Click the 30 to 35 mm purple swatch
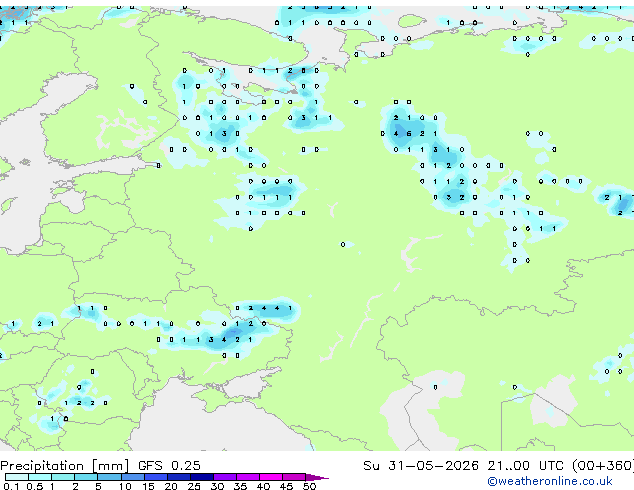 tap(225, 477)
